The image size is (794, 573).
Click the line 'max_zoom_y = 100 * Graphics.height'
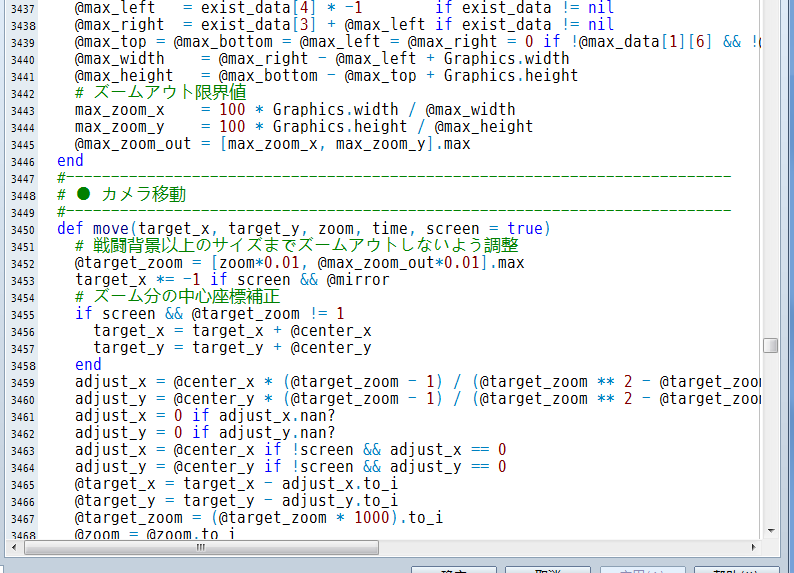(304, 127)
